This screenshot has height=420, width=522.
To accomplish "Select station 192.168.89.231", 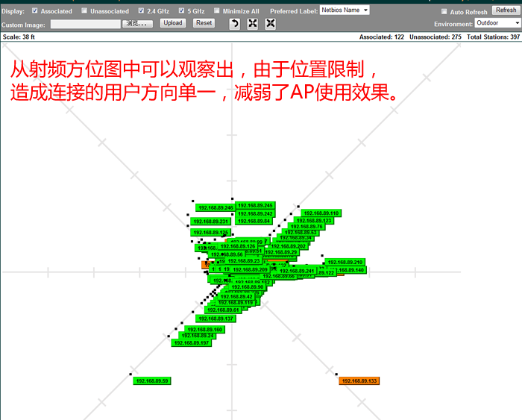I will click(211, 222).
